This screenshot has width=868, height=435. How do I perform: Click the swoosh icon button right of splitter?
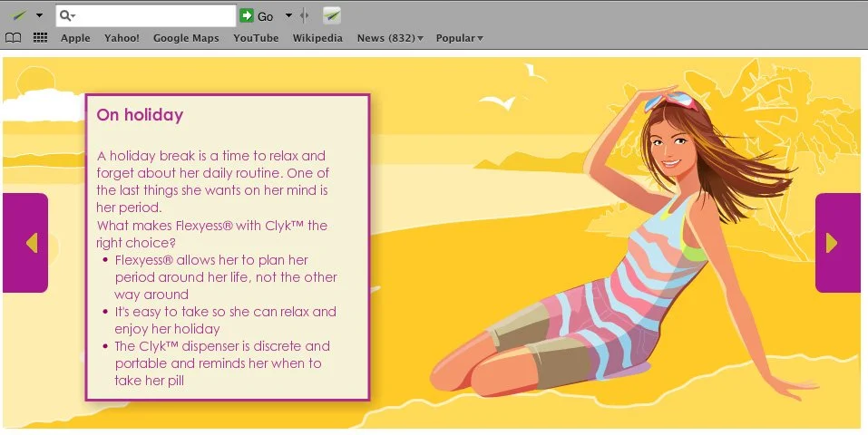(332, 15)
